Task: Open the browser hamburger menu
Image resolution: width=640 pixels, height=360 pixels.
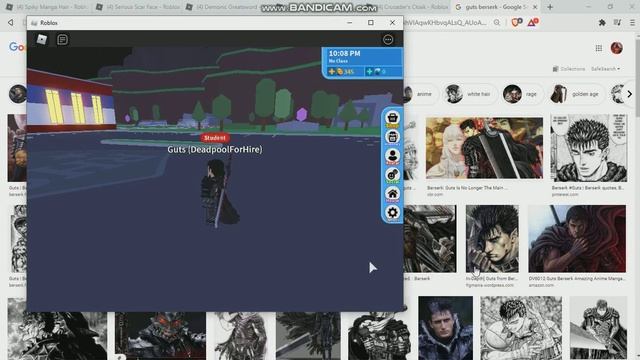Action: pos(632,23)
